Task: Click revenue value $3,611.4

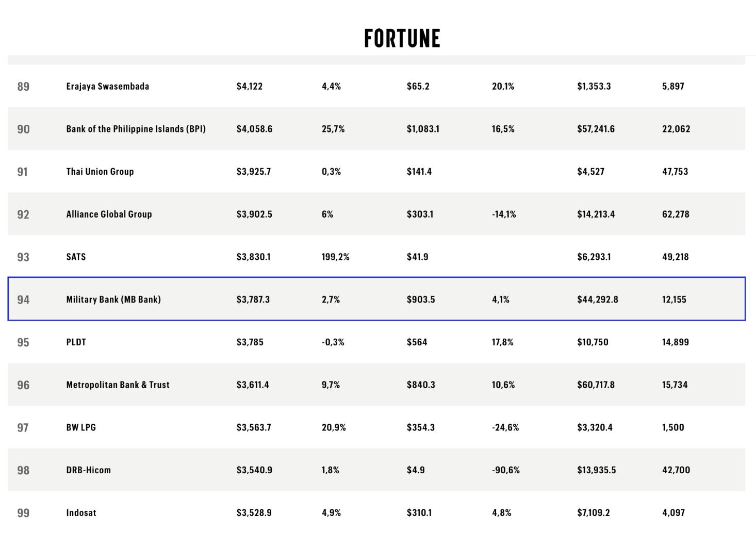Action: 253,385
